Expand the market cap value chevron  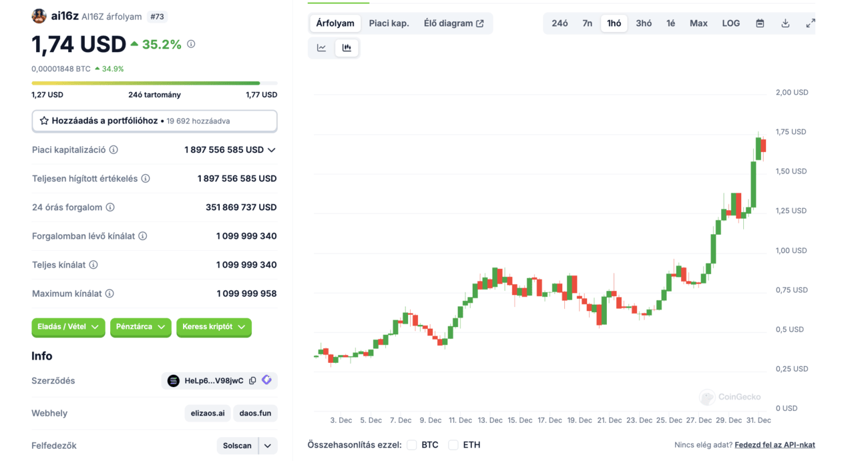pos(272,150)
